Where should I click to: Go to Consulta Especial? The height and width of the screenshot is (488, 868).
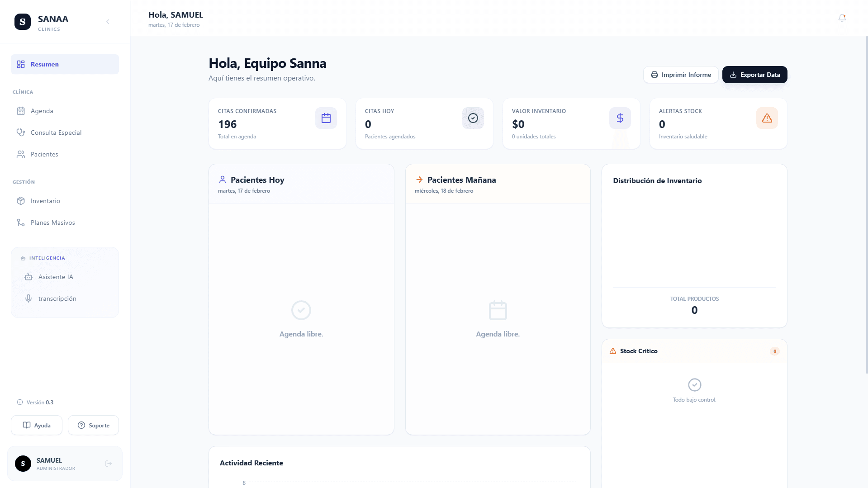56,133
